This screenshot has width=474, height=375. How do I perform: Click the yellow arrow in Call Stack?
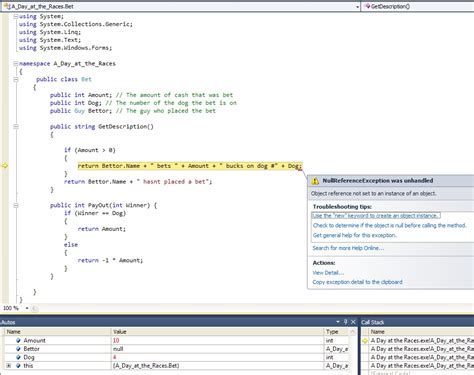point(365,341)
